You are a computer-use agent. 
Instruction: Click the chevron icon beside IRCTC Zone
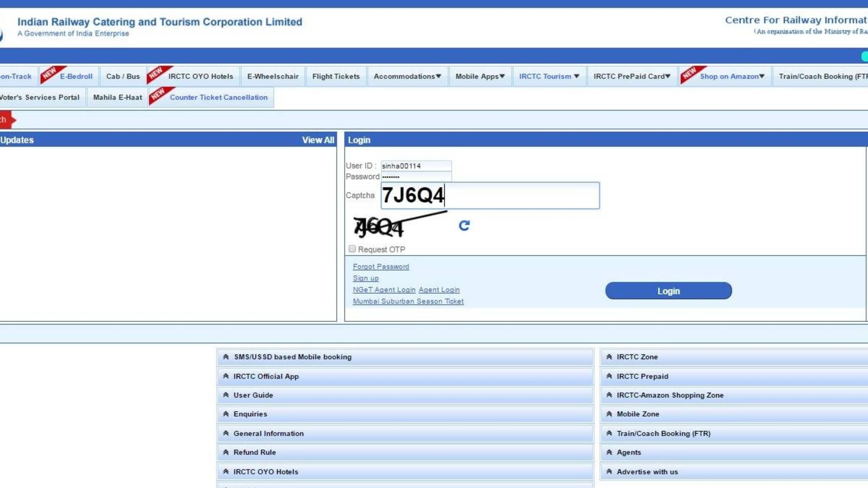pos(609,357)
